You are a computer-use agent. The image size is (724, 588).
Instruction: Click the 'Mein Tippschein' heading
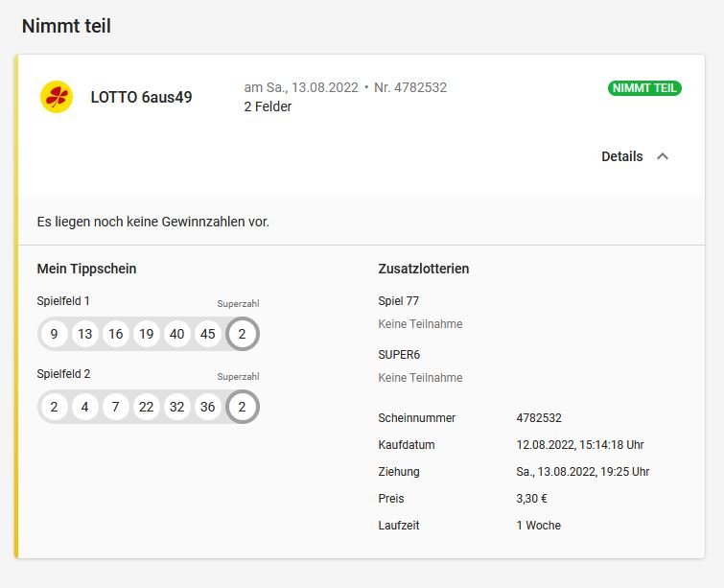click(x=87, y=269)
